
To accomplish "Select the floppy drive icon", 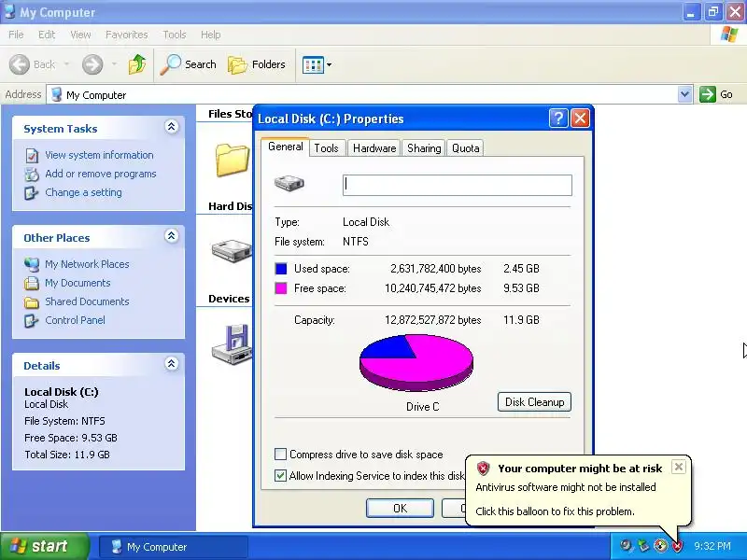I will click(x=232, y=344).
